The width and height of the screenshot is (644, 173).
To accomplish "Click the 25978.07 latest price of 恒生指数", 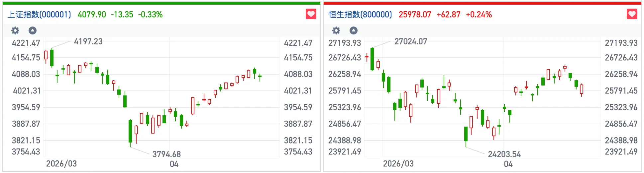I will (415, 15).
